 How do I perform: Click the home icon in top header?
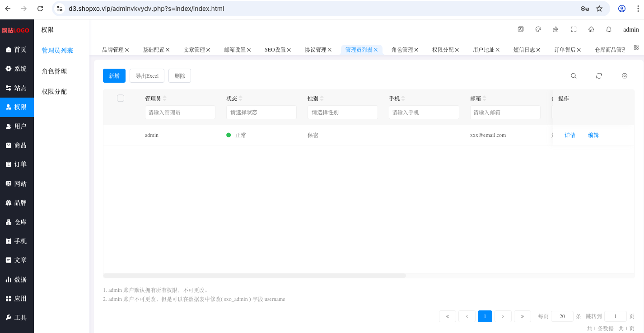[x=591, y=29]
